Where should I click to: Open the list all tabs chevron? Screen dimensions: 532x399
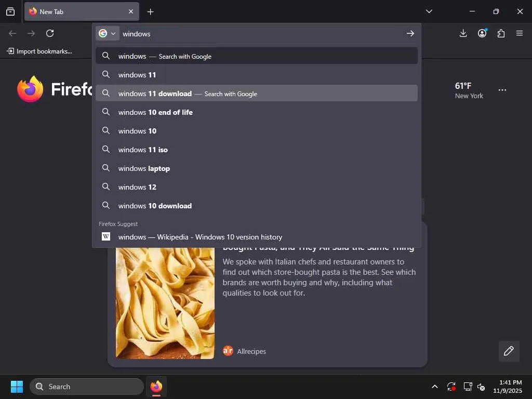[x=429, y=11]
